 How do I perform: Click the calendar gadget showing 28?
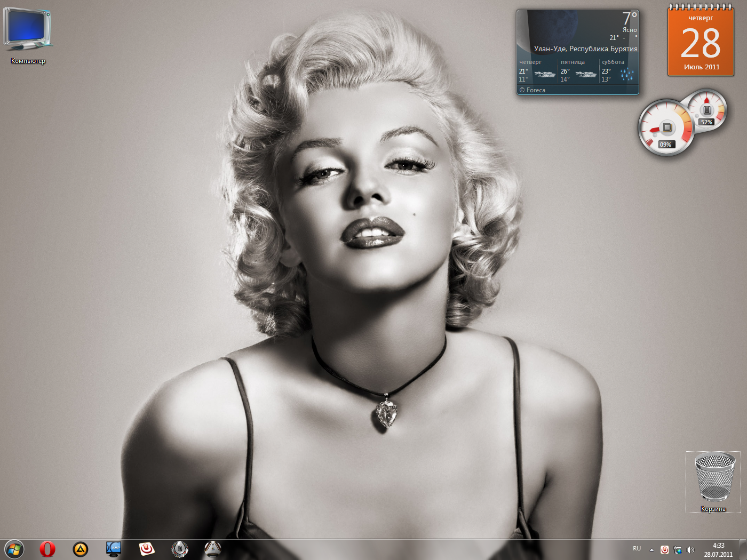(701, 42)
